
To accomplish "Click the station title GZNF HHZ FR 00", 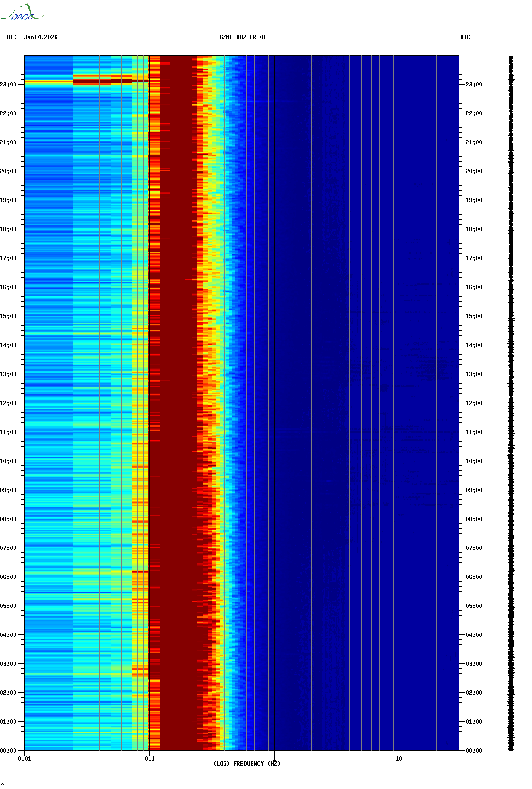I will tap(243, 37).
